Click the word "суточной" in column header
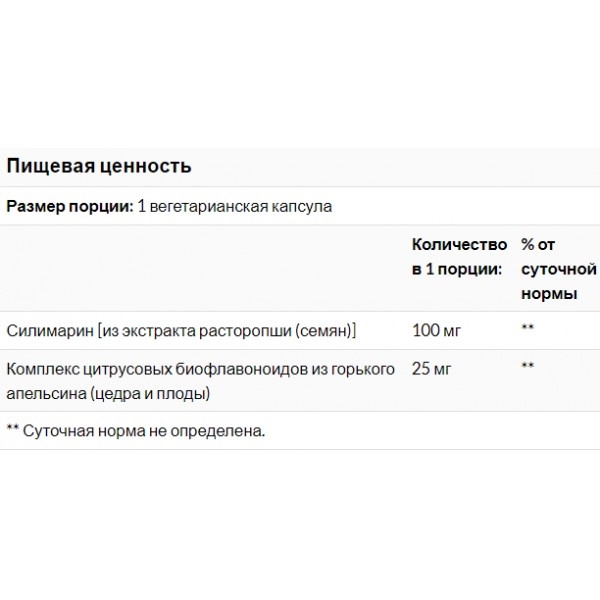 tap(559, 269)
